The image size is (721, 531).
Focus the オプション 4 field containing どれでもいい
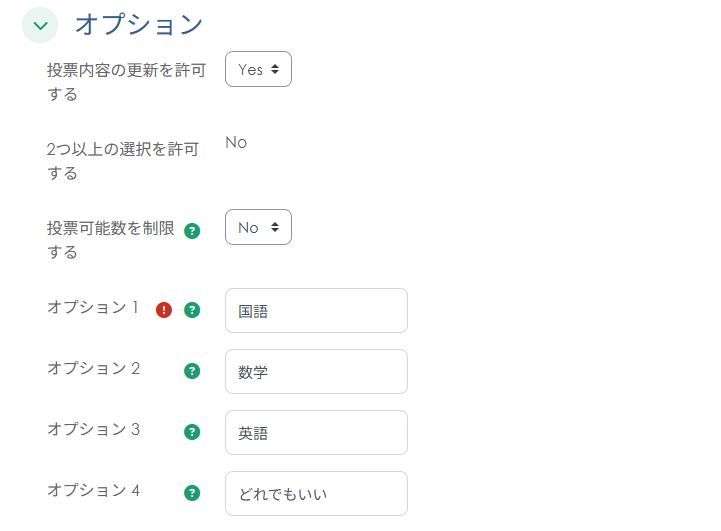point(316,493)
